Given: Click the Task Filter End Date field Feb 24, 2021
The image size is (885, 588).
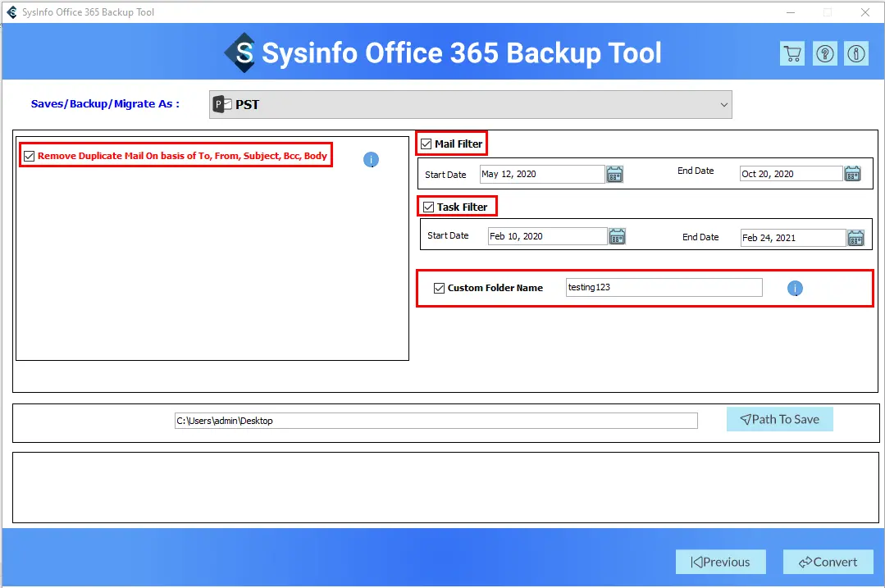Looking at the screenshot, I should point(793,238).
